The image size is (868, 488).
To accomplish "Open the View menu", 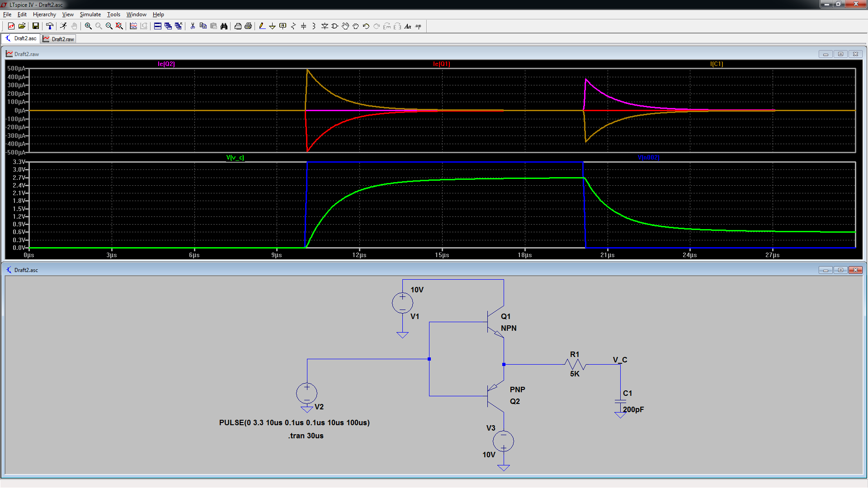I will [68, 14].
